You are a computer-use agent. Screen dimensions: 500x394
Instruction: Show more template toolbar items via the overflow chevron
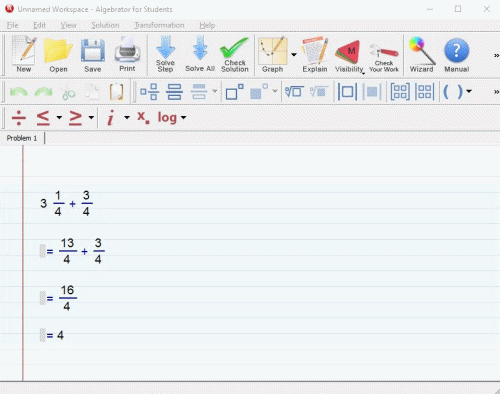coord(496,92)
